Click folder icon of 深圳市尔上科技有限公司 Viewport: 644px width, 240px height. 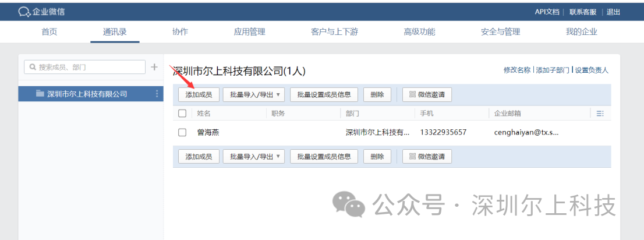(40, 94)
